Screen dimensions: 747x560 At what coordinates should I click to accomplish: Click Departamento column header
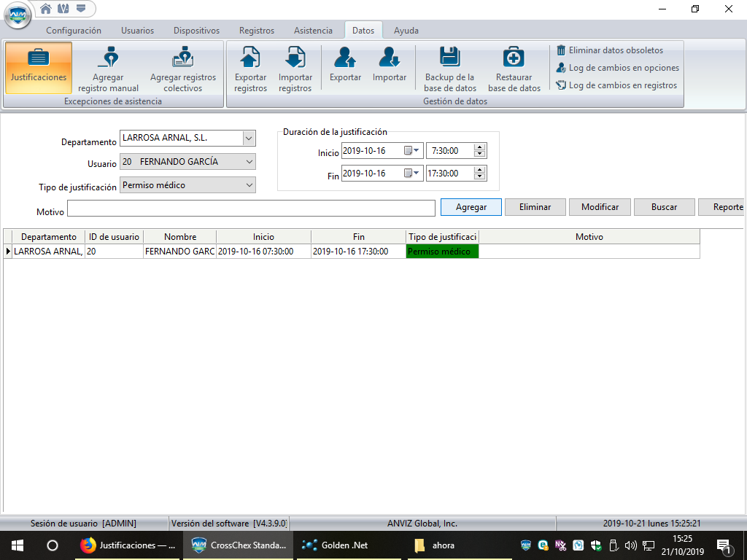(x=49, y=237)
